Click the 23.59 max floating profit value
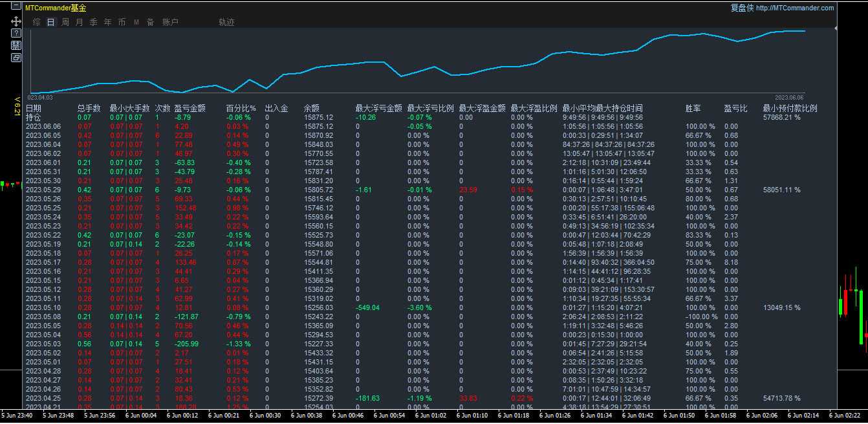This screenshot has height=424, width=868. [x=468, y=190]
